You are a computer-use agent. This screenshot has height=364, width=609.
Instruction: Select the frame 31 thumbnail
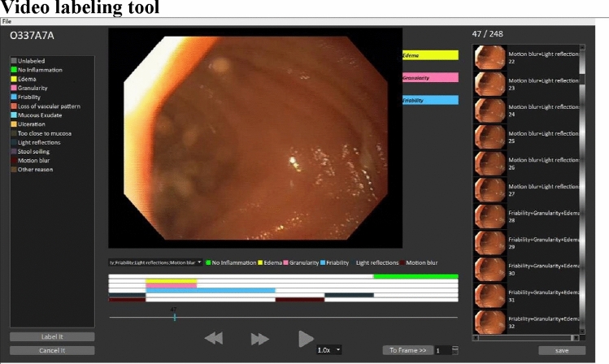click(x=489, y=296)
